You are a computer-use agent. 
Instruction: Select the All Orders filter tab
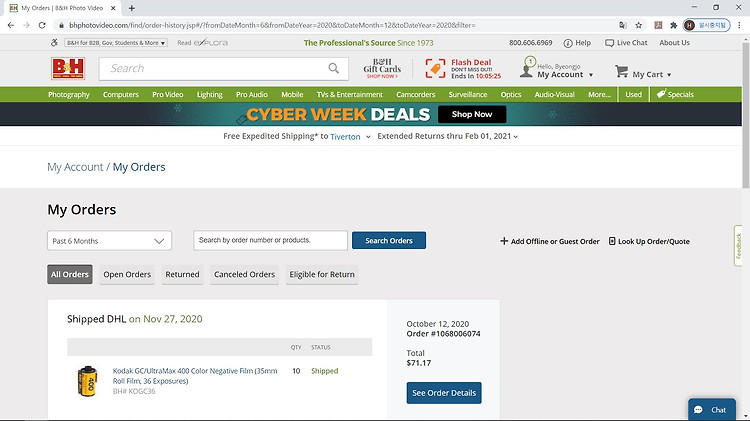coord(70,274)
